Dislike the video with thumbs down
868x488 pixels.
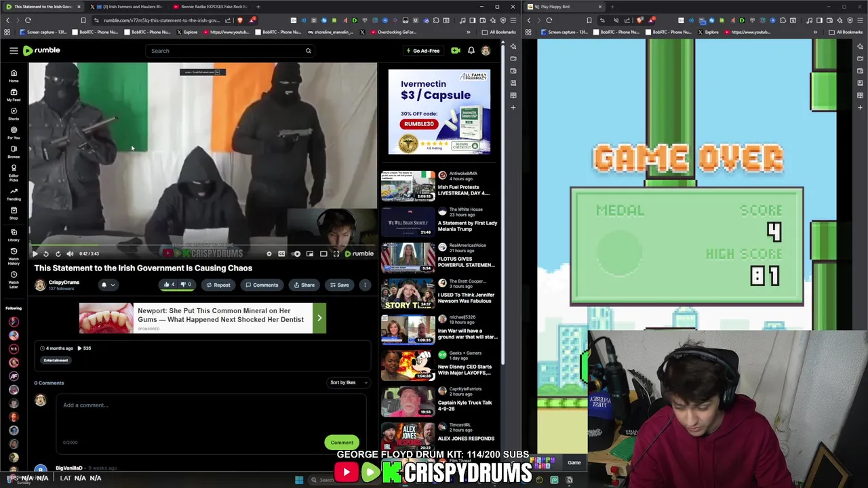186,285
